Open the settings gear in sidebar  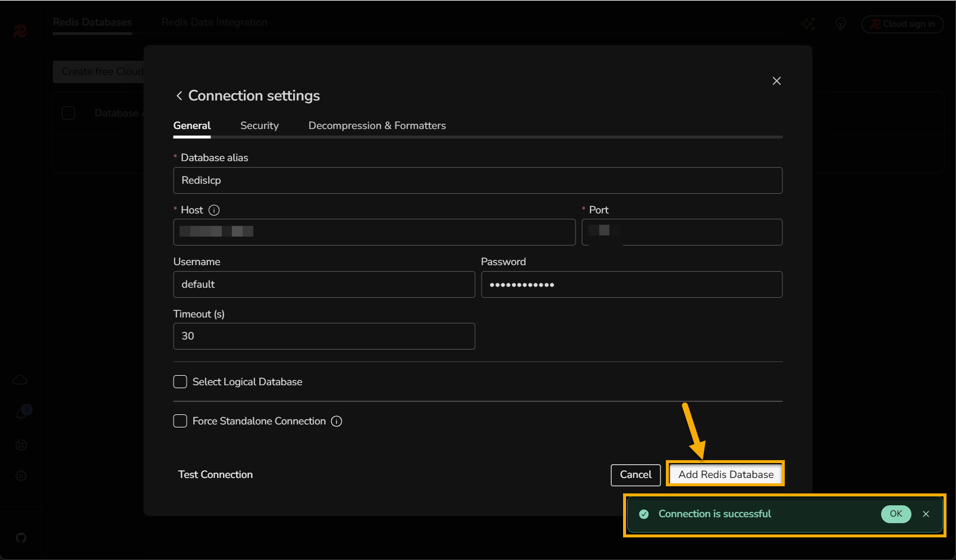(21, 476)
